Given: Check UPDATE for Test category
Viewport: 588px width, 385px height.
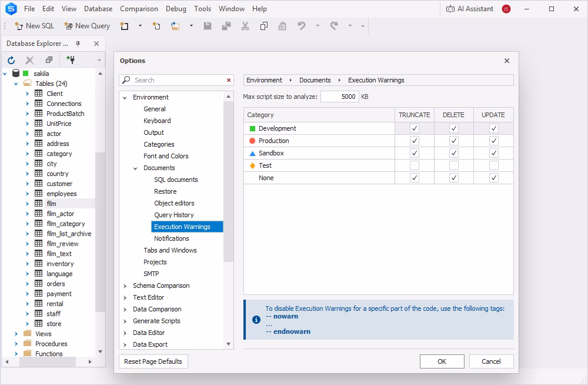Looking at the screenshot, I should [493, 165].
